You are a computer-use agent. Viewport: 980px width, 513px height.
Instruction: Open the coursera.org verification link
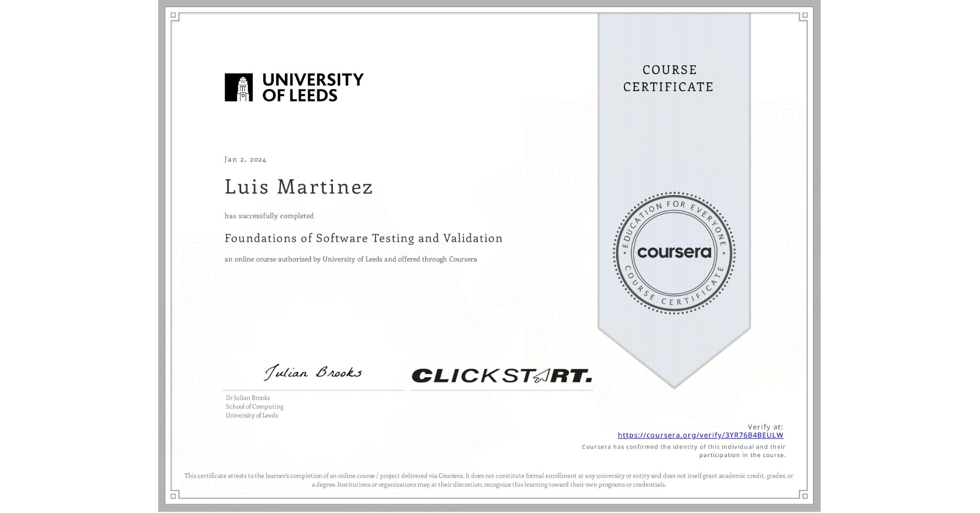point(700,435)
